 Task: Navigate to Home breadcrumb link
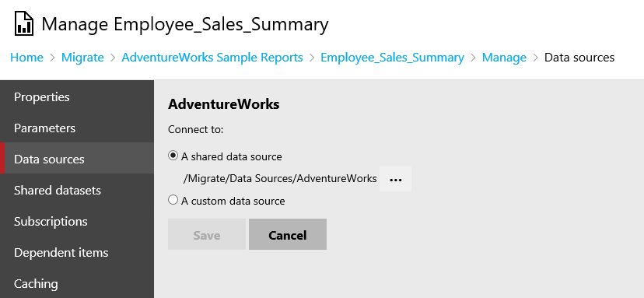tap(26, 57)
